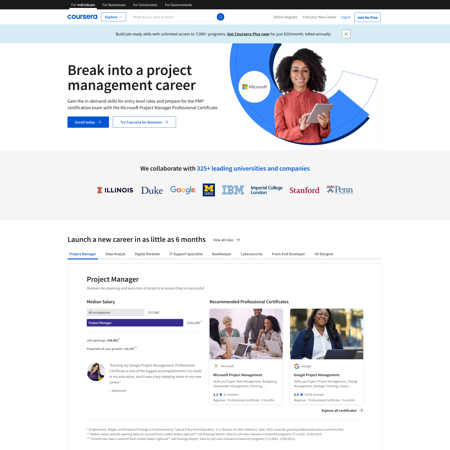Screen dimensions: 450x450
Task: Open the 325+ leading universities and companies link
Action: pyautogui.click(x=253, y=168)
